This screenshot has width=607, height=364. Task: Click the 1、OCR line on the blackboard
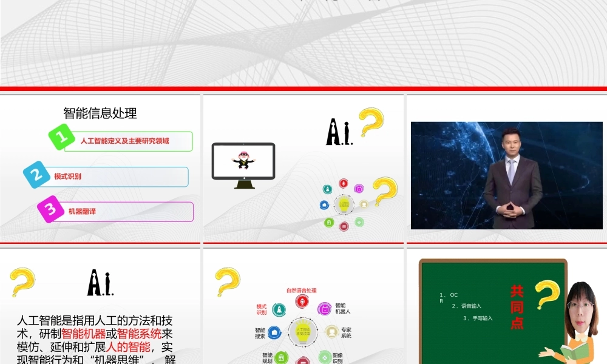point(449,297)
